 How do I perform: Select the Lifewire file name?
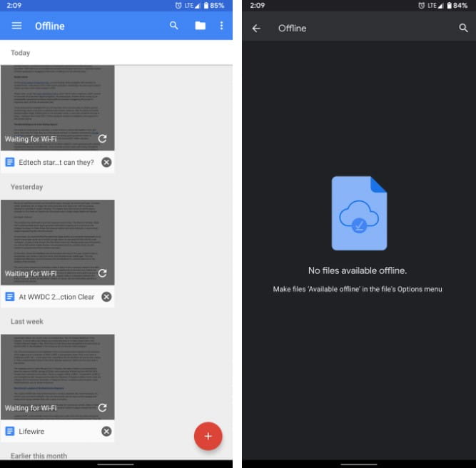point(31,432)
